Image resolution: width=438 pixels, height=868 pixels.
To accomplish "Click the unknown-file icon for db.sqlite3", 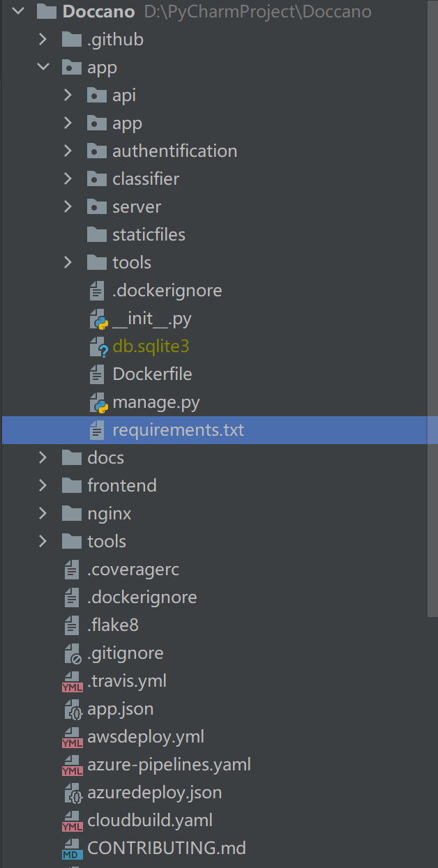I will [98, 347].
